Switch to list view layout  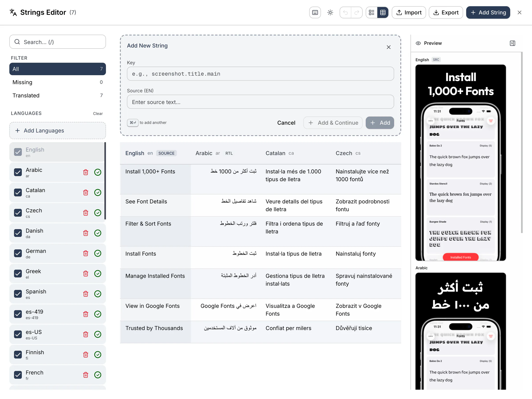pos(371,12)
